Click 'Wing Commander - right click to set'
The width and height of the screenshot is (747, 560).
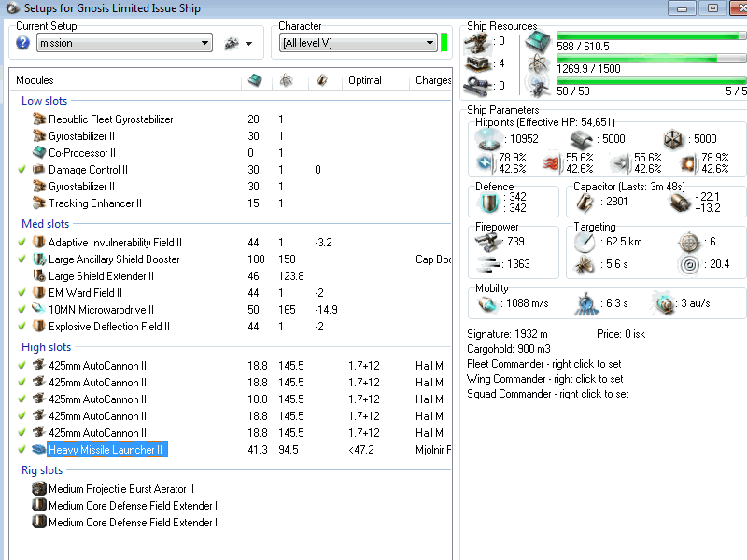[545, 379]
